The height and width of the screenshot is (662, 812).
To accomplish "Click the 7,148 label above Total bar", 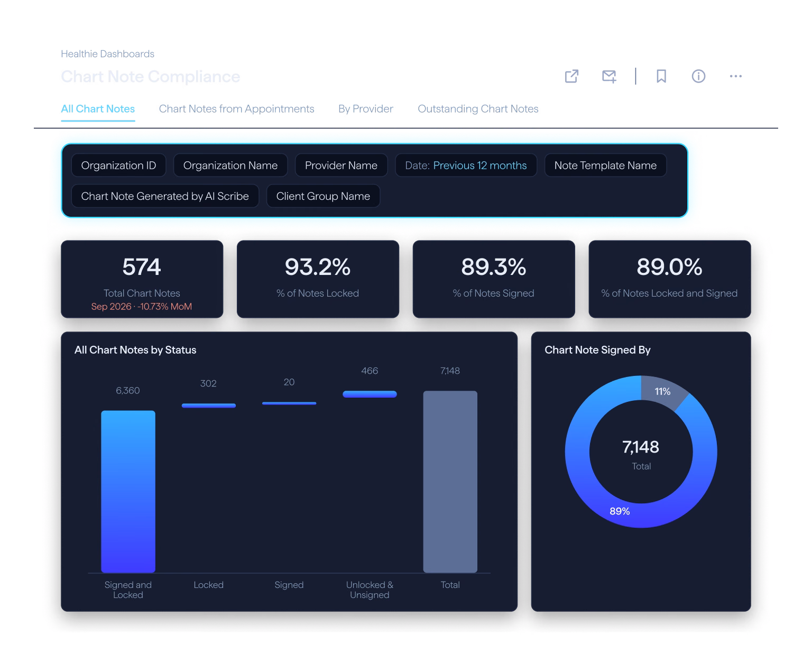I will coord(450,371).
